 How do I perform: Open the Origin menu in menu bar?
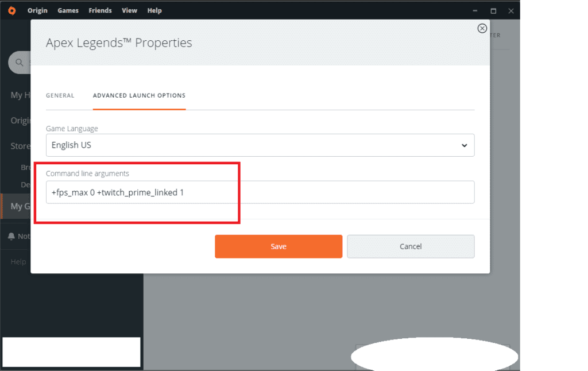pyautogui.click(x=37, y=10)
